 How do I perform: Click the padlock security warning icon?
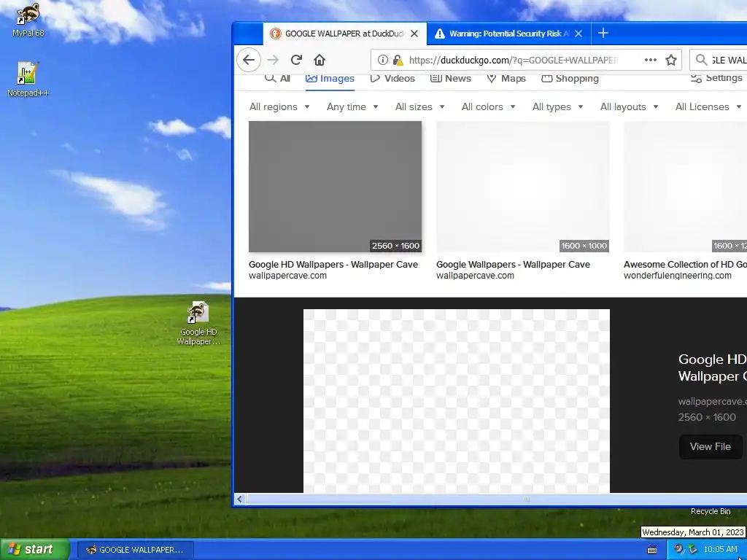click(398, 60)
